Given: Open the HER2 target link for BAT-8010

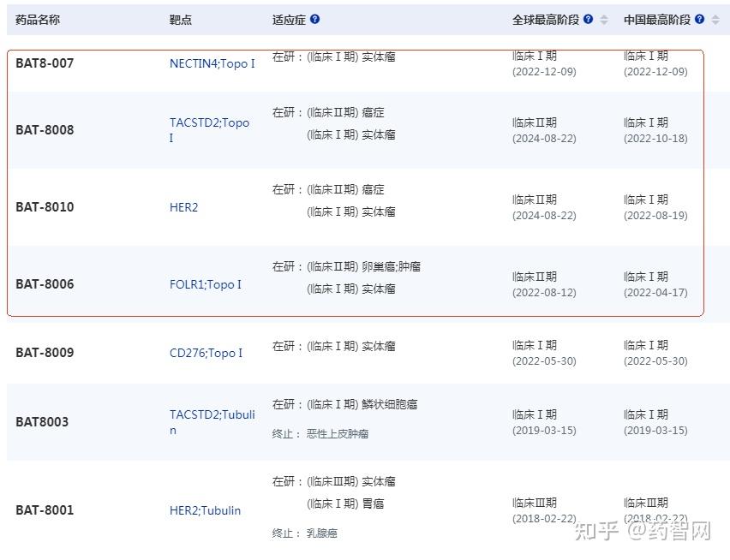Looking at the screenshot, I should tap(183, 207).
